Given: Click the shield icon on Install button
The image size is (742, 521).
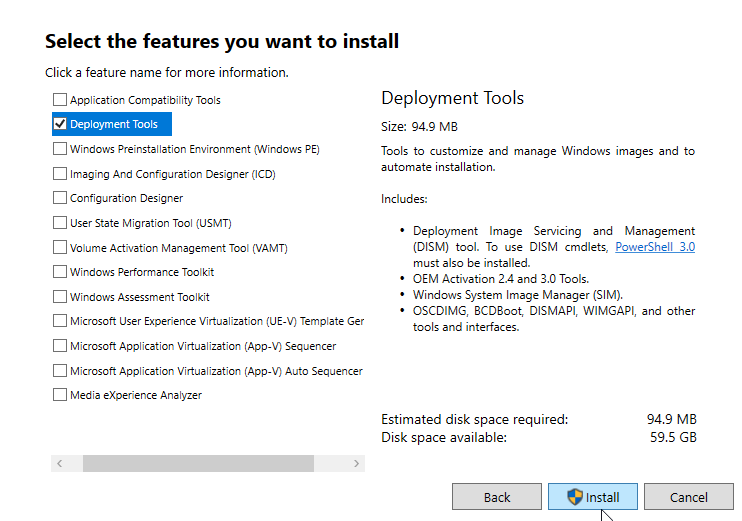Looking at the screenshot, I should click(575, 497).
